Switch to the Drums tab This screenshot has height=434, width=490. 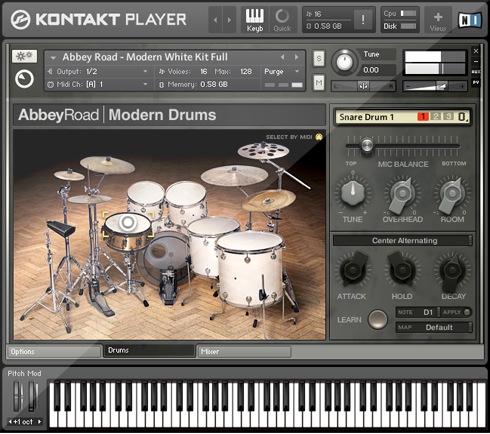(149, 350)
